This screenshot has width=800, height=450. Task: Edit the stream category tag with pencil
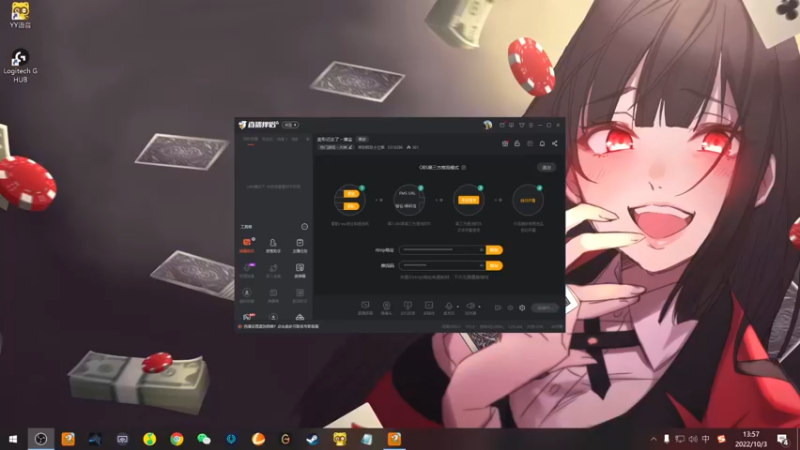click(x=336, y=147)
